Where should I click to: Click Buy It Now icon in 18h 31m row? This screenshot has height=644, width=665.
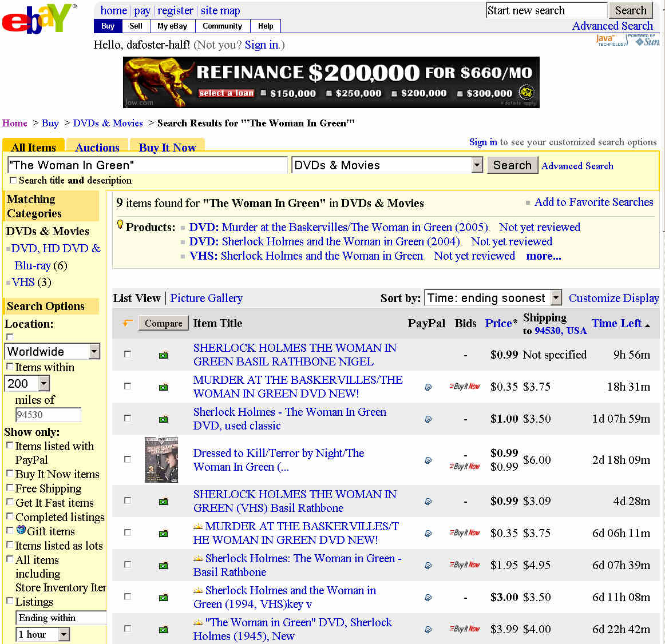click(x=465, y=386)
